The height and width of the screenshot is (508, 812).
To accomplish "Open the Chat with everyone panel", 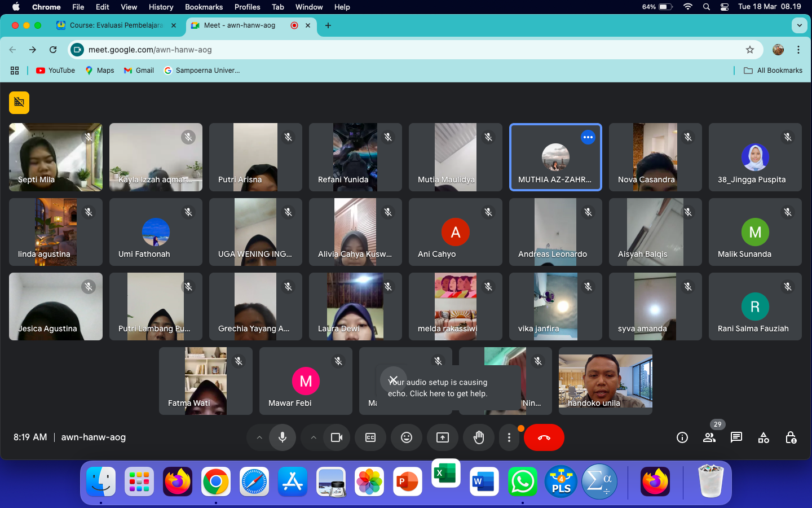I will click(736, 437).
